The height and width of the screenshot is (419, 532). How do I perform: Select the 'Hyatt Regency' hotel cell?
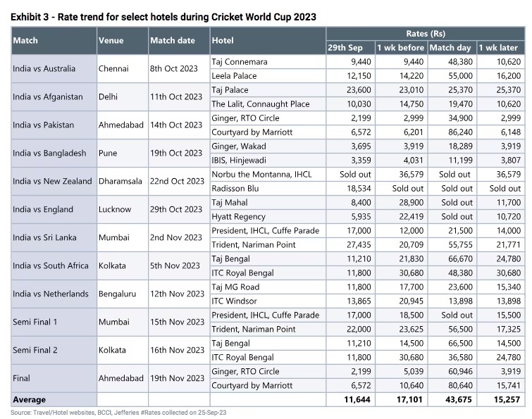(268, 217)
